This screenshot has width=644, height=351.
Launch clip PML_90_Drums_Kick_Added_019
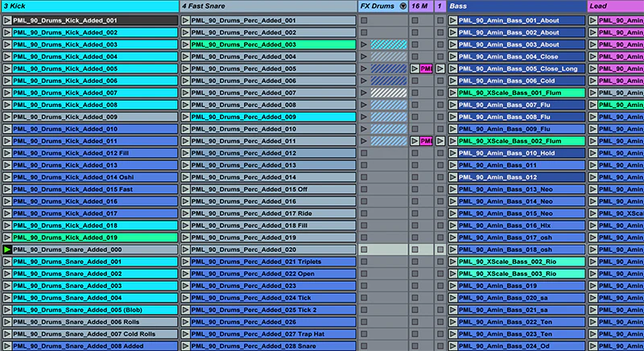tap(7, 237)
